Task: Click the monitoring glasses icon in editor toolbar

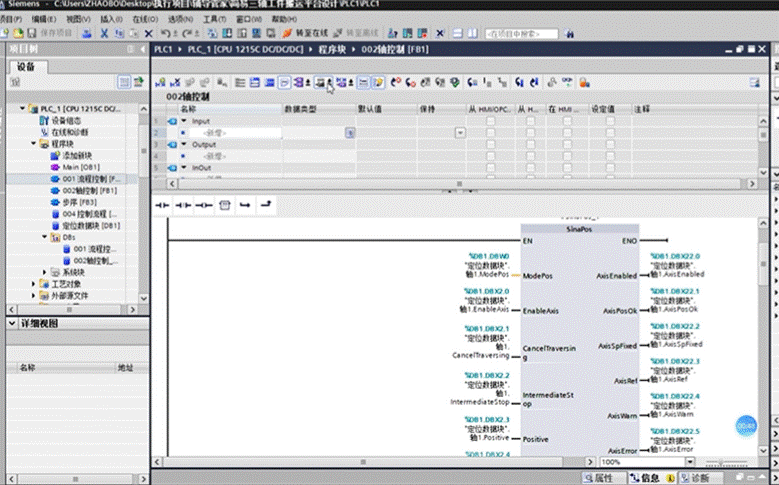Action: (x=567, y=82)
